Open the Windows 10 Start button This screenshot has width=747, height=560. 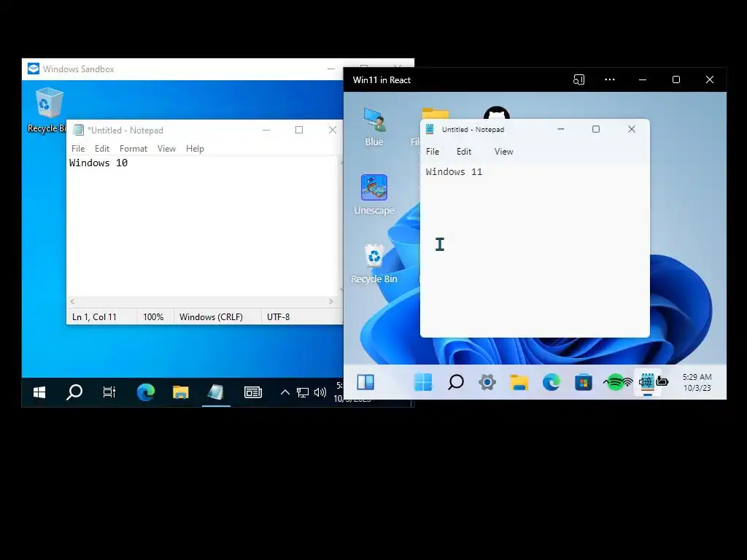[x=39, y=392]
